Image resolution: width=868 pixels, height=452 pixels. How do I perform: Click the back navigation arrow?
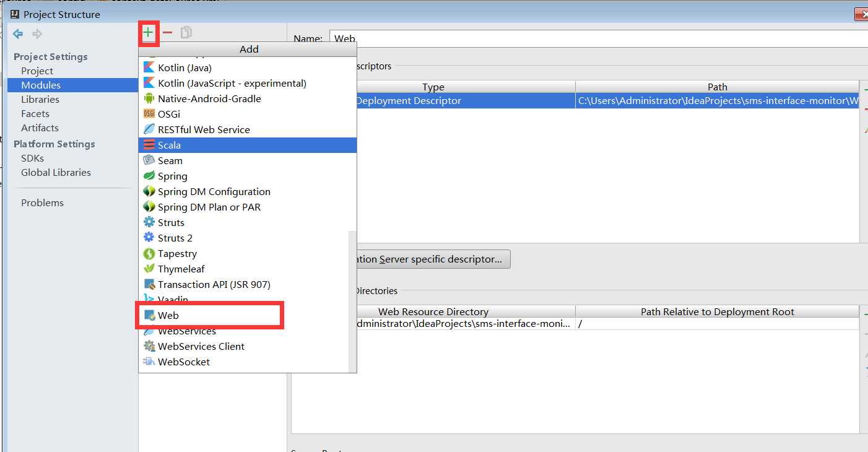(x=18, y=33)
